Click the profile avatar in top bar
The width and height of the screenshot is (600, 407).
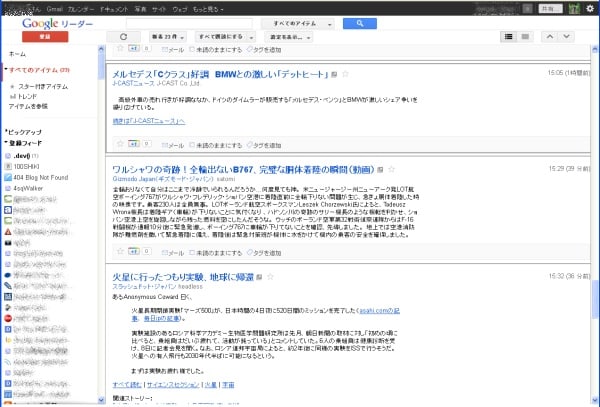pyautogui.click(x=574, y=8)
